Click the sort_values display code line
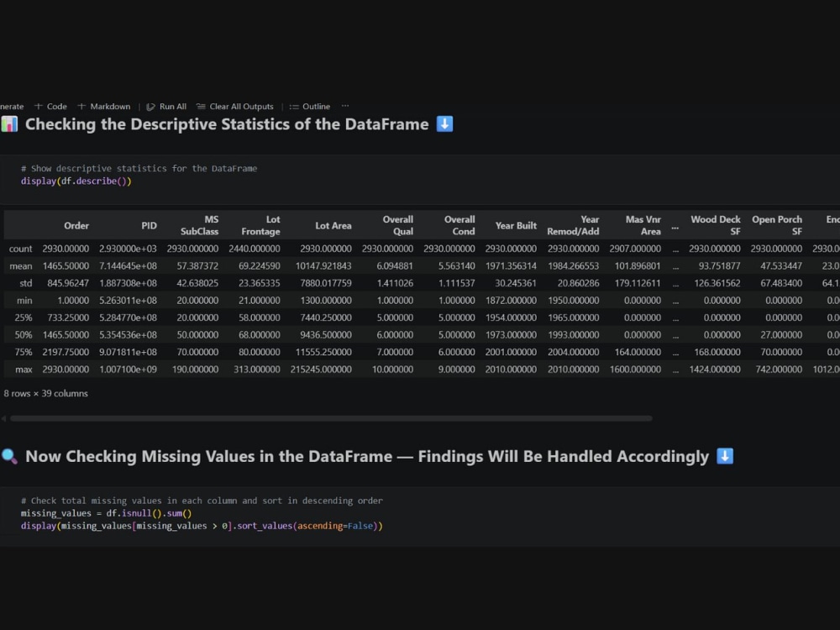 pyautogui.click(x=202, y=526)
